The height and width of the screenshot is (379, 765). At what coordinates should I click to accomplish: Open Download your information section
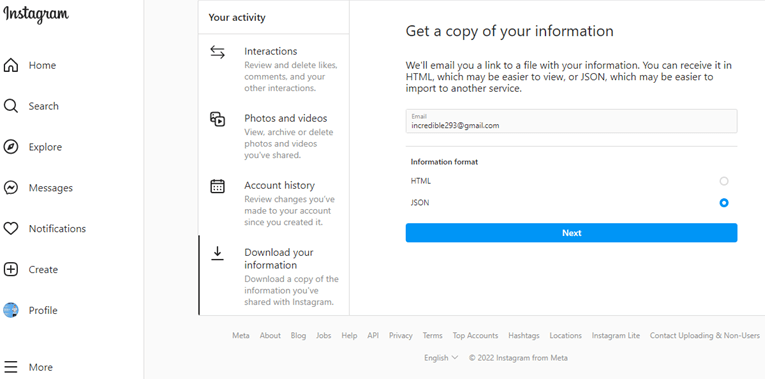click(274, 275)
